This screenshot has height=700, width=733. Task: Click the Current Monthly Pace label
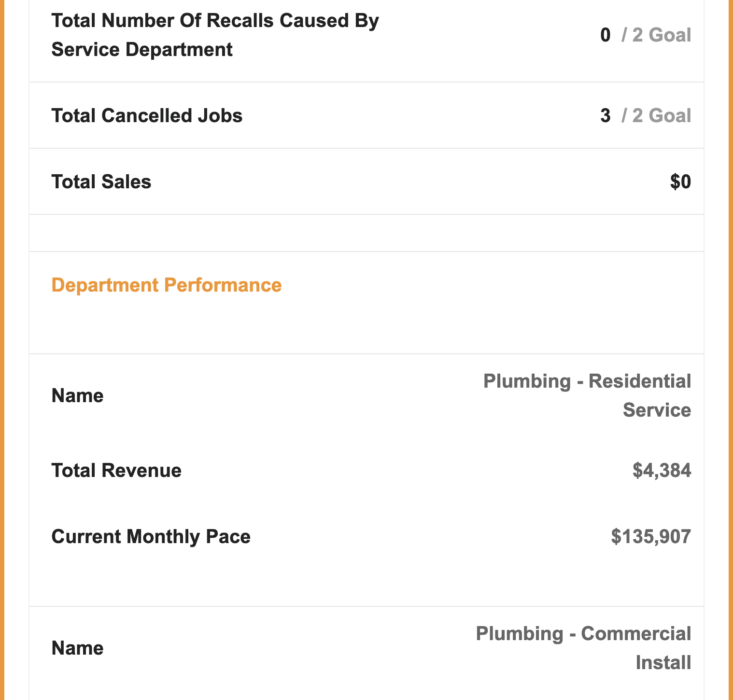151,537
